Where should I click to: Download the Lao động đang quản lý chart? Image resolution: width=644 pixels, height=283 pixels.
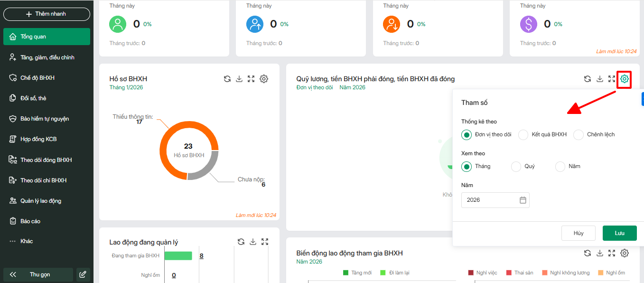(253, 242)
